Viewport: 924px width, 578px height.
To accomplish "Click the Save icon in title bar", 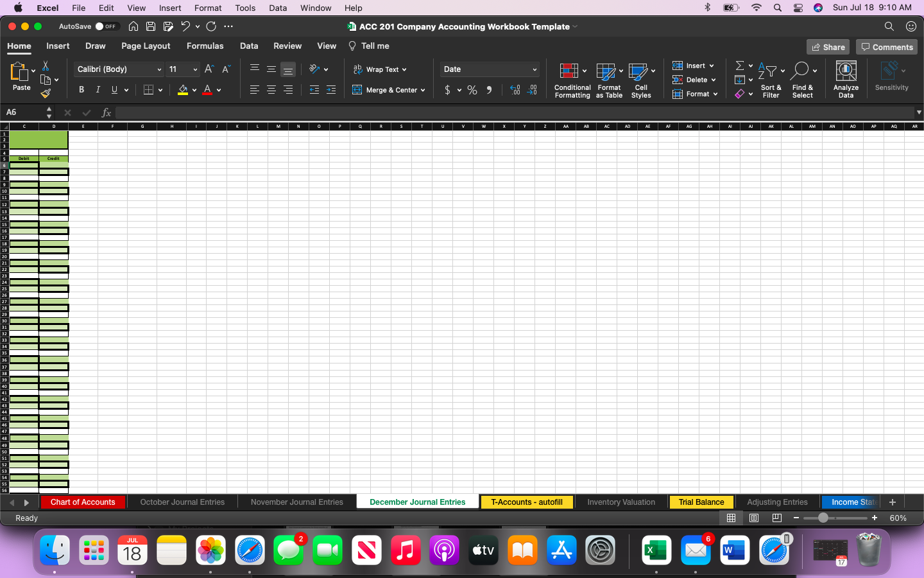I will [151, 26].
